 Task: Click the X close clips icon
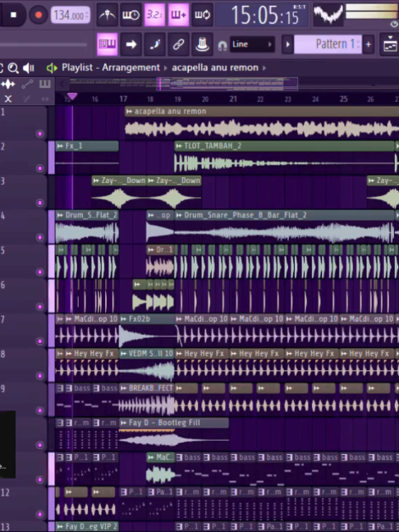pyautogui.click(x=8, y=99)
